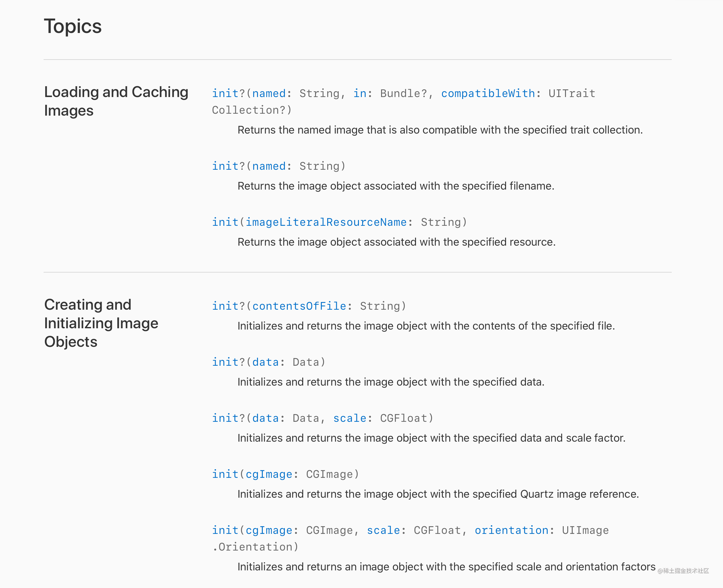This screenshot has width=723, height=588.
Task: Click the Loading and Caching Images heading
Action: pos(116,101)
